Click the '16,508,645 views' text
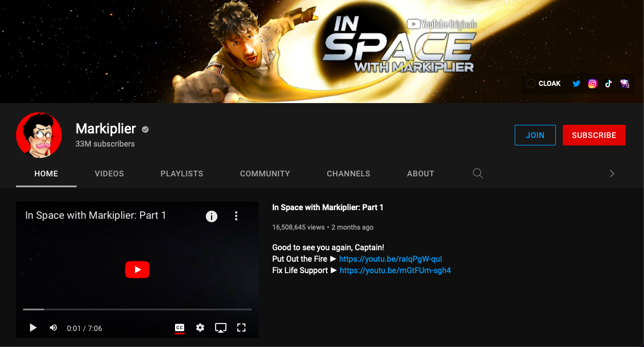 [298, 227]
